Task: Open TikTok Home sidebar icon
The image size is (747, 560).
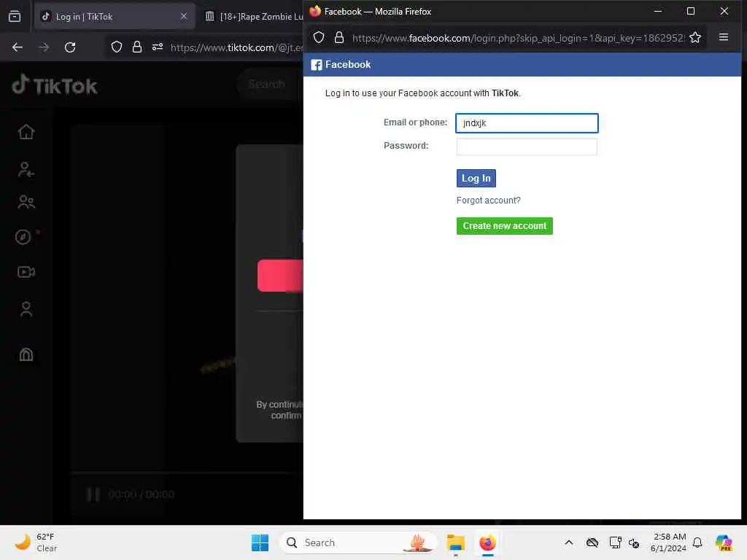Action: (26, 132)
